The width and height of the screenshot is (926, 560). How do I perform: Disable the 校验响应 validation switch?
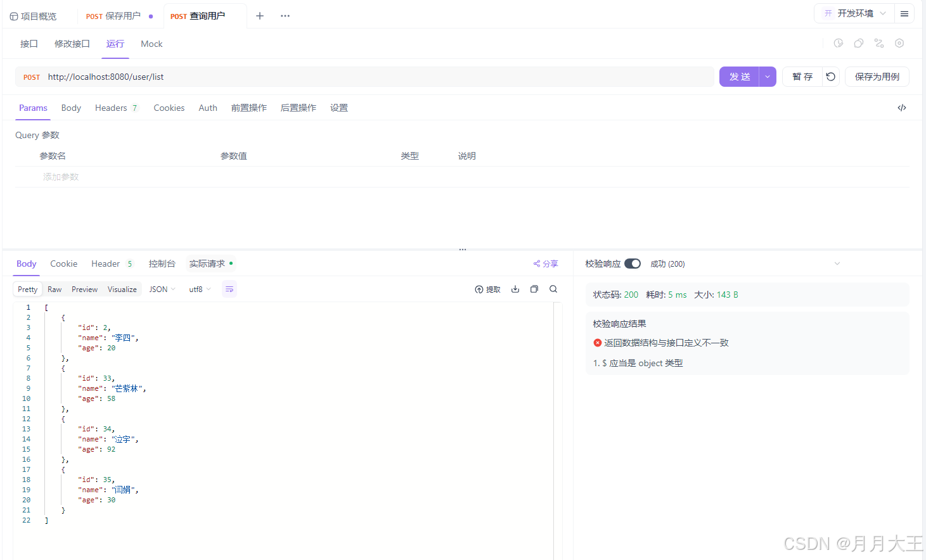click(632, 264)
